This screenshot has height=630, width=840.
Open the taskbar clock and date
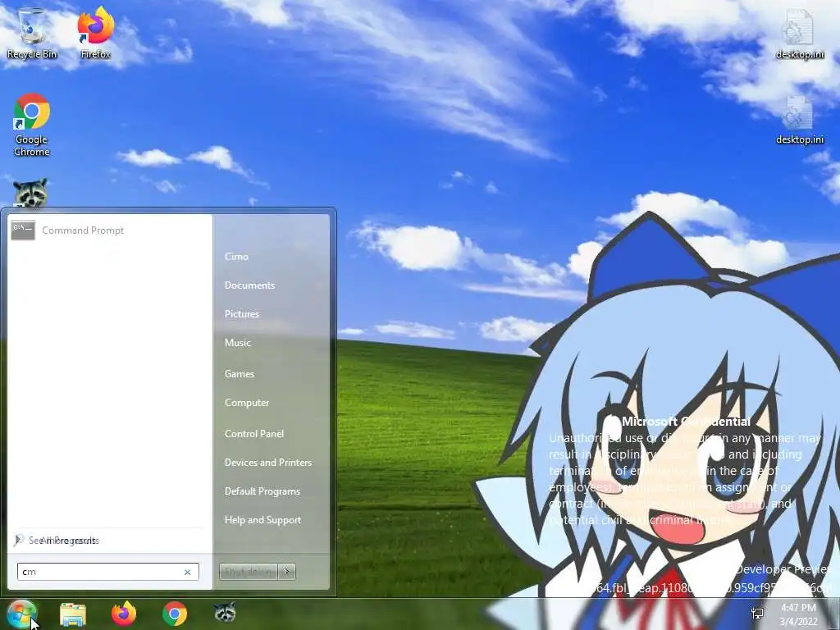(x=798, y=614)
